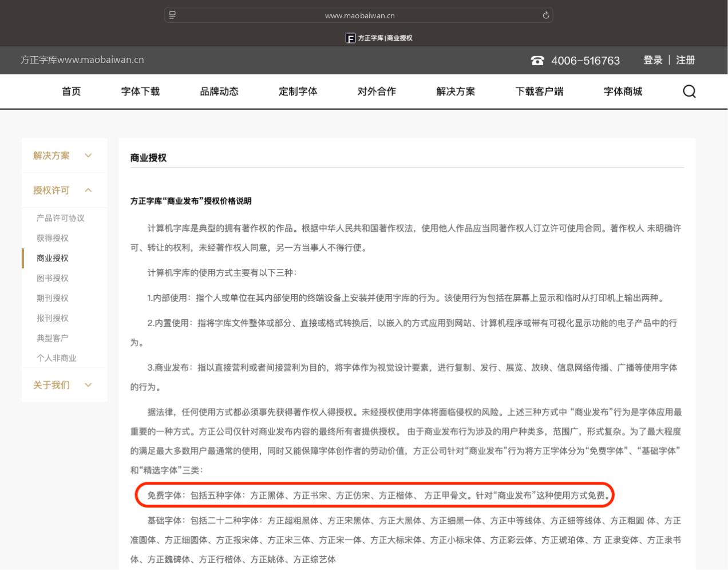Image resolution: width=728 pixels, height=571 pixels.
Task: Open the 字体商城 menu item
Action: 623,92
